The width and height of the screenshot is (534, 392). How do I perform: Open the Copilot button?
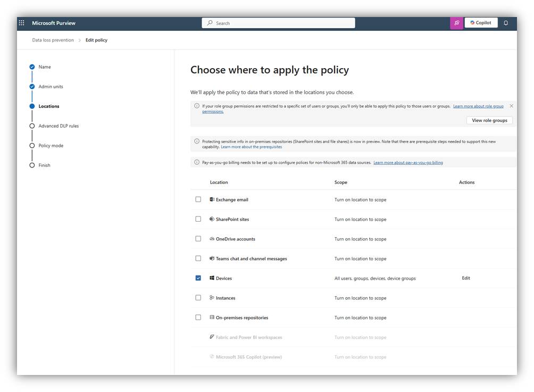(x=481, y=23)
